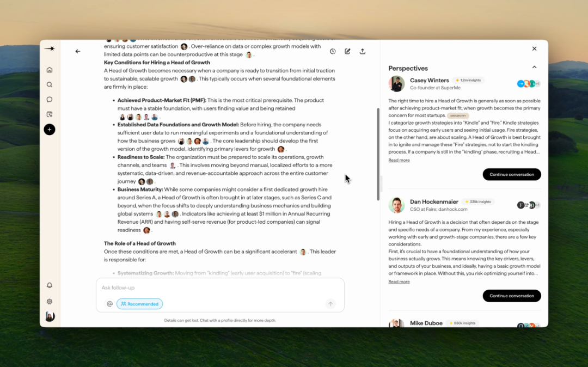Click avatar after 'counterproductive at this stage'
This screenshot has height=367, width=588.
coord(249,55)
